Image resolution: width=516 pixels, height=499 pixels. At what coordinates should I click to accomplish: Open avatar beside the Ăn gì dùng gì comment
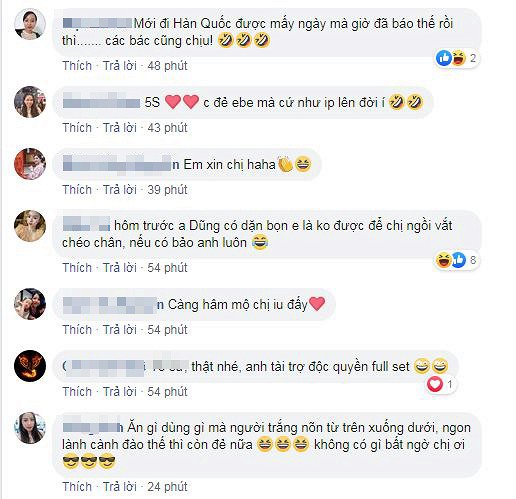[x=30, y=428]
